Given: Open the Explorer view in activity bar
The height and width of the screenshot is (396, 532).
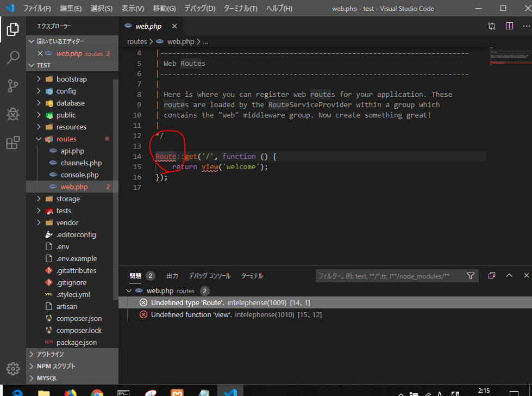Looking at the screenshot, I should pos(13,29).
